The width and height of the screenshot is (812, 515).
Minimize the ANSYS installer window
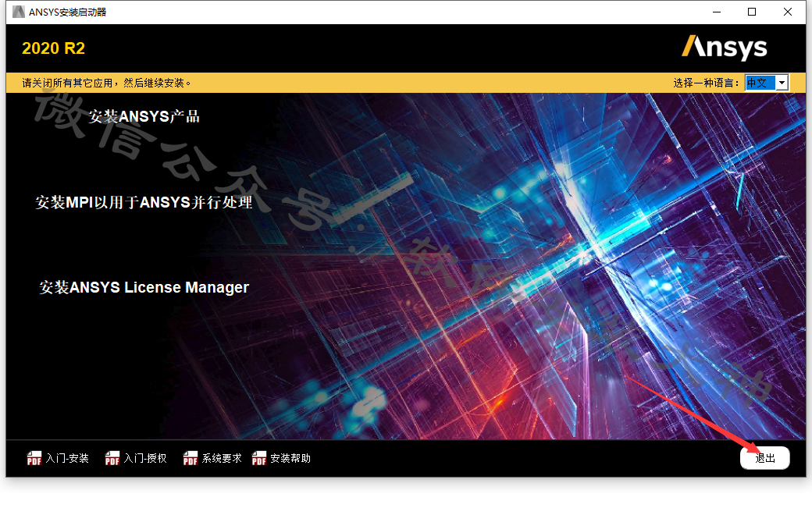pyautogui.click(x=717, y=12)
